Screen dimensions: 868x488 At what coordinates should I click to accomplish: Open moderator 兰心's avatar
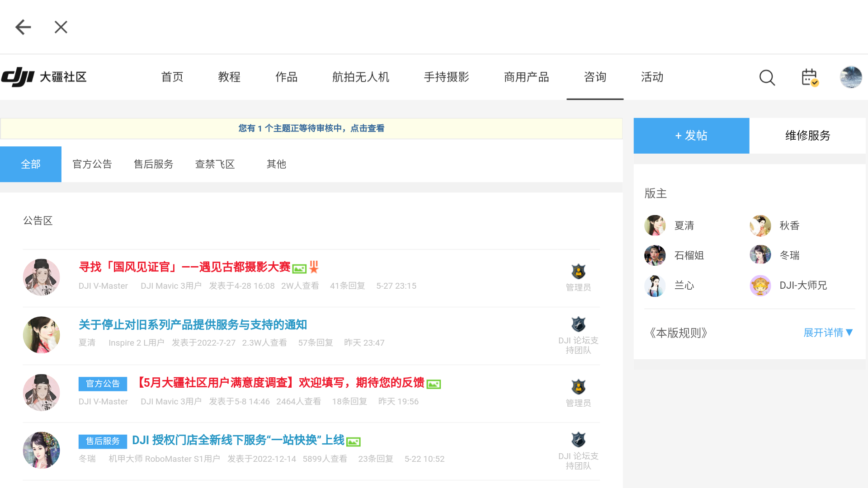click(x=655, y=286)
